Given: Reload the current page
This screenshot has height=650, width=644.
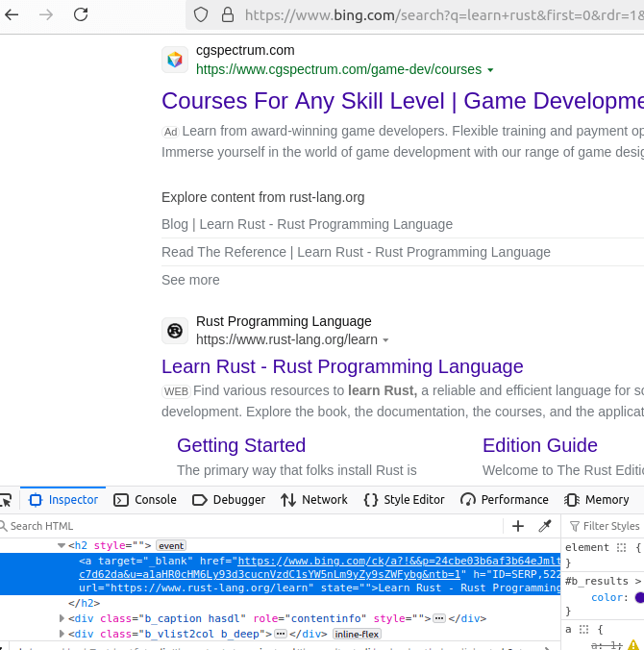Looking at the screenshot, I should 81,15.
